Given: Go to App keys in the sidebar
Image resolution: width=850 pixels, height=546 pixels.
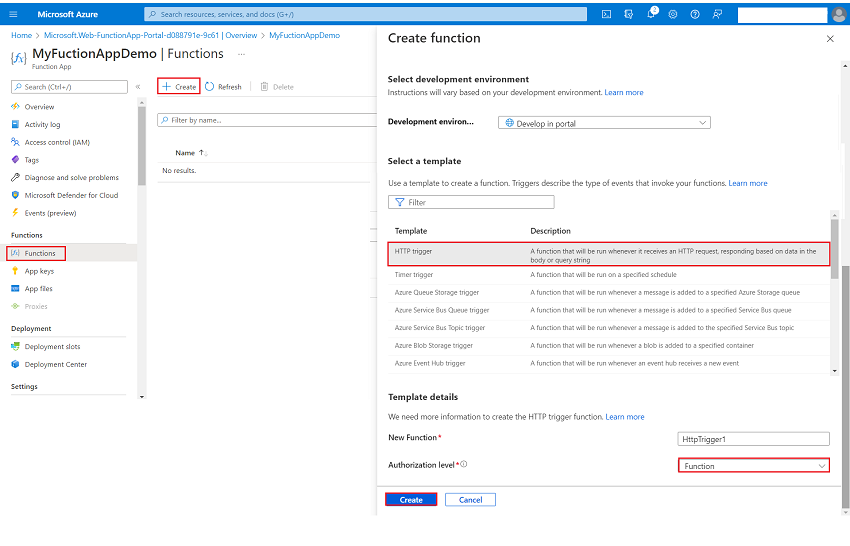Looking at the screenshot, I should tap(39, 271).
